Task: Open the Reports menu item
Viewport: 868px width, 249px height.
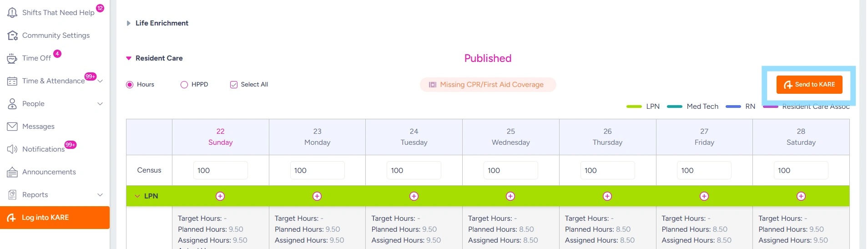Action: [x=35, y=195]
